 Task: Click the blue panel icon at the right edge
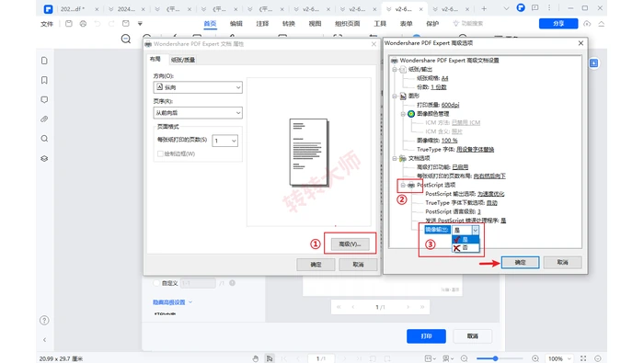[x=594, y=63]
